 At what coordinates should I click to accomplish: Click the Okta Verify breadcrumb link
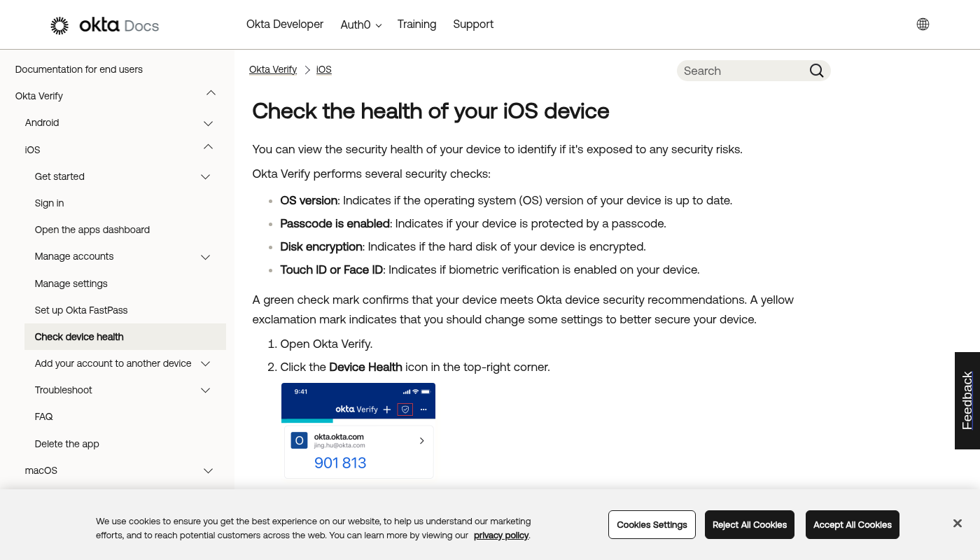click(273, 70)
